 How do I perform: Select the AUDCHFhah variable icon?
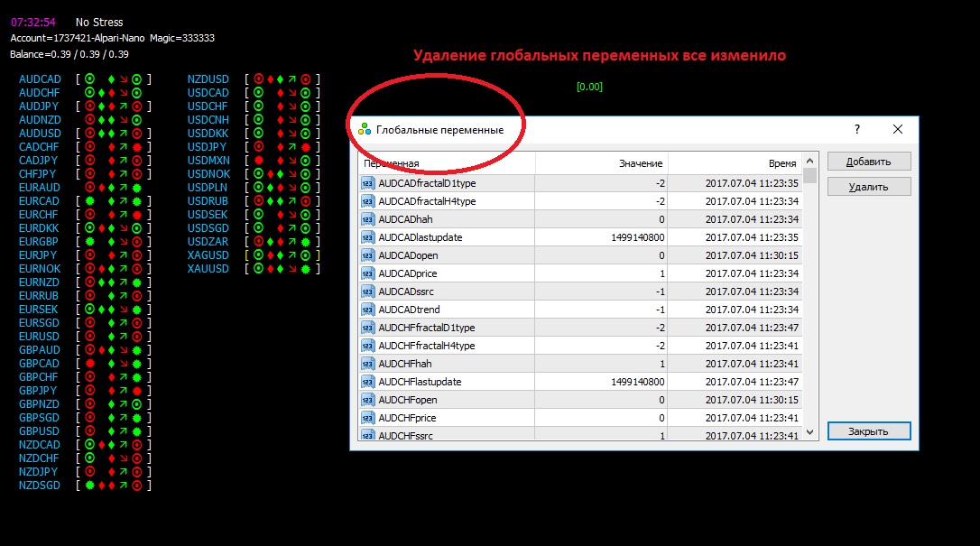[367, 365]
